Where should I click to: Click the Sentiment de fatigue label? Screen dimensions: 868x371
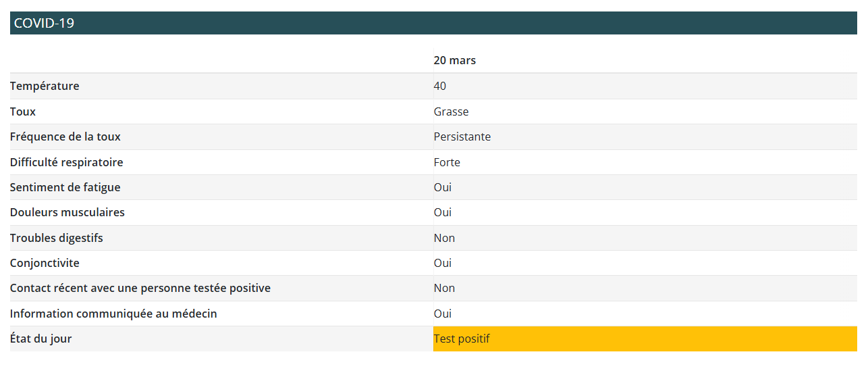click(65, 187)
